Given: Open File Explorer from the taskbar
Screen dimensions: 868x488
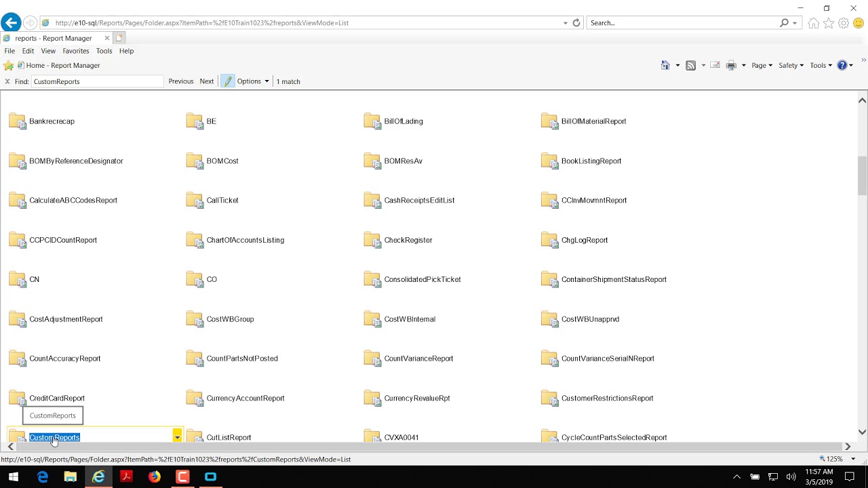Looking at the screenshot, I should (x=70, y=476).
